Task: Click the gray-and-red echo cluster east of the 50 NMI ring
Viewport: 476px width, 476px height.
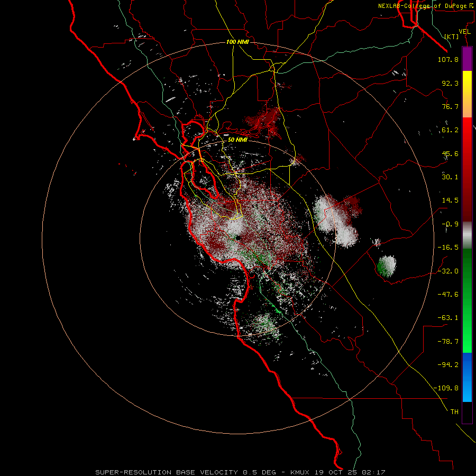Action: [x=337, y=221]
